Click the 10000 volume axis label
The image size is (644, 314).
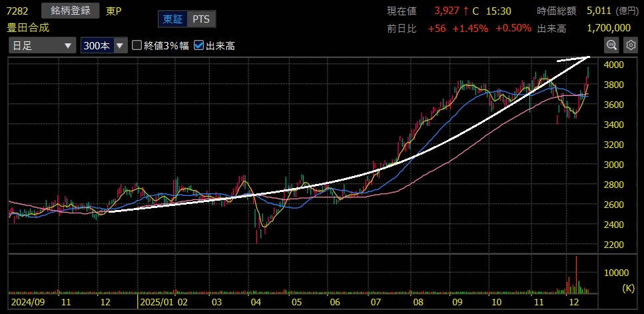pyautogui.click(x=616, y=273)
